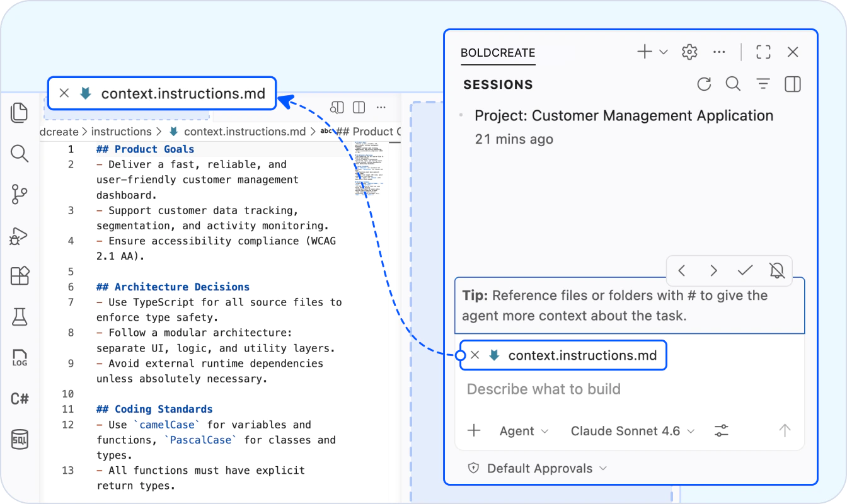Filter the sessions list

point(763,84)
